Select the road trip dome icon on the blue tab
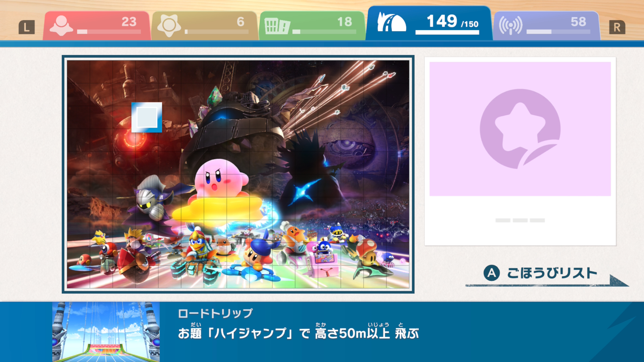 coord(391,22)
